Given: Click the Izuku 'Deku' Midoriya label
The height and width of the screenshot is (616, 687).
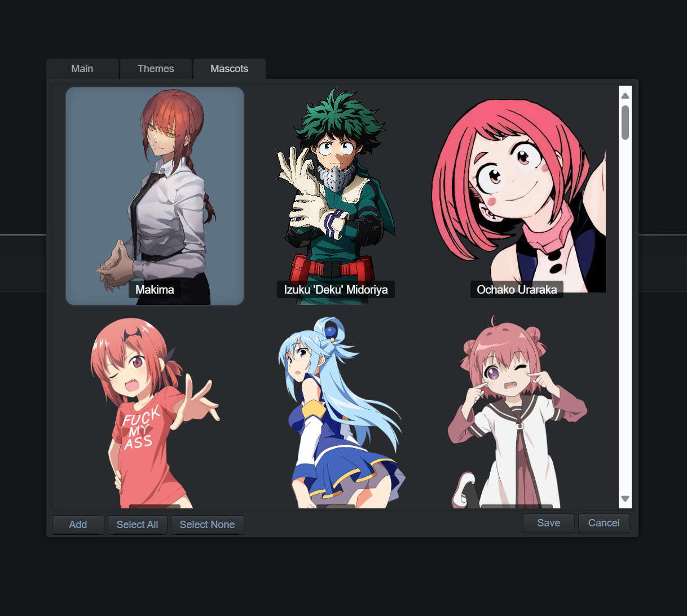Looking at the screenshot, I should (x=336, y=290).
